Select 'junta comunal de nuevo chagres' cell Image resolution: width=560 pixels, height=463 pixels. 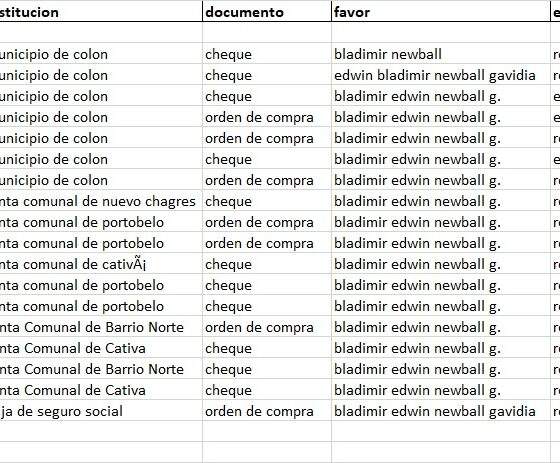coord(101,201)
